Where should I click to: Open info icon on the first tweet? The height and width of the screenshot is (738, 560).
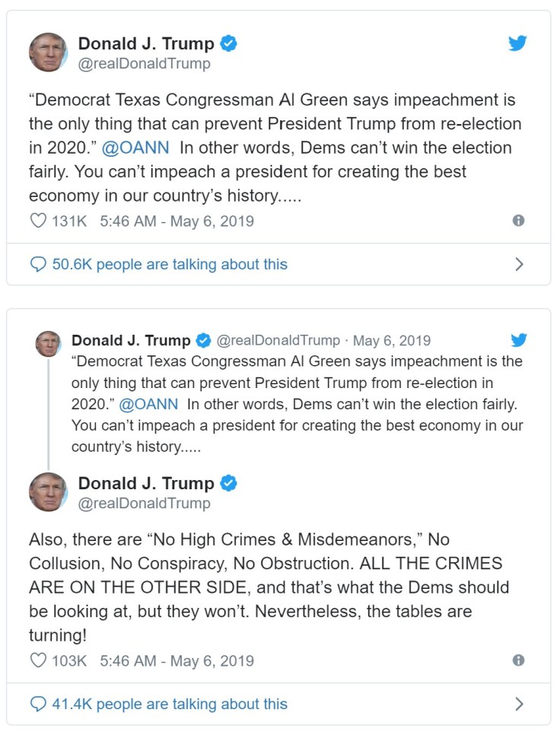pos(519,221)
